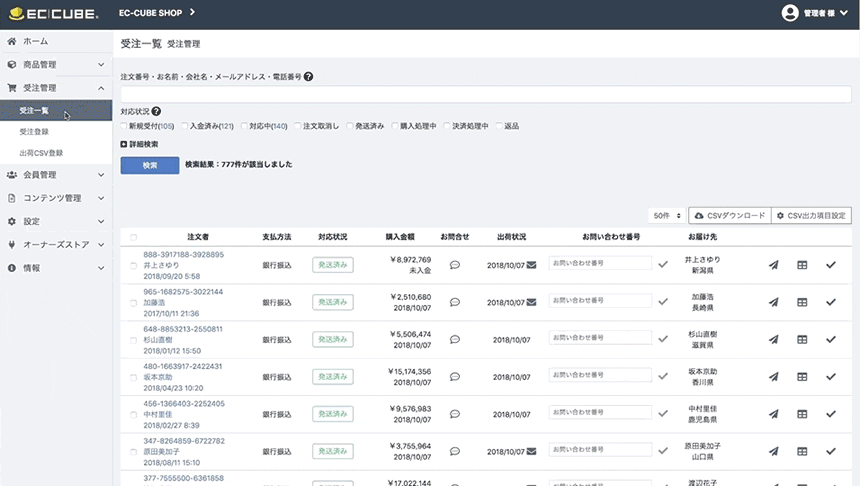860x486 pixels.
Task: Open order 965-1682575-3022144 link
Action: pos(183,292)
